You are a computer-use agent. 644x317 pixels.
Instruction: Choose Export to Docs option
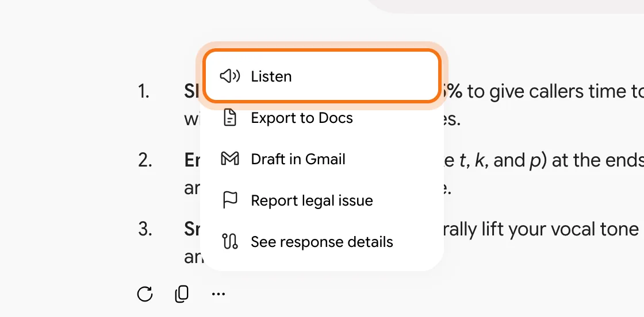323,118
